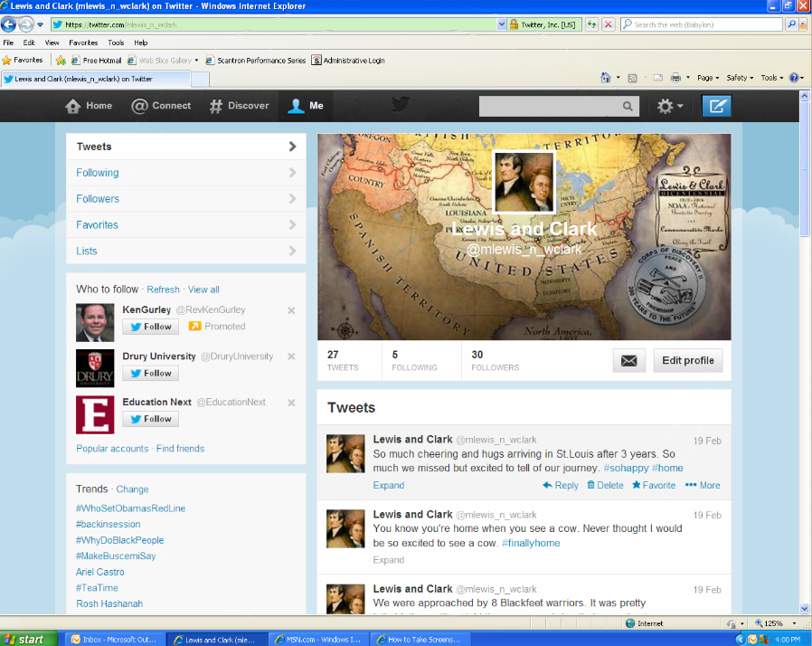Click the Print icon in command bar
Viewport: 812px width, 646px height.
[675, 78]
